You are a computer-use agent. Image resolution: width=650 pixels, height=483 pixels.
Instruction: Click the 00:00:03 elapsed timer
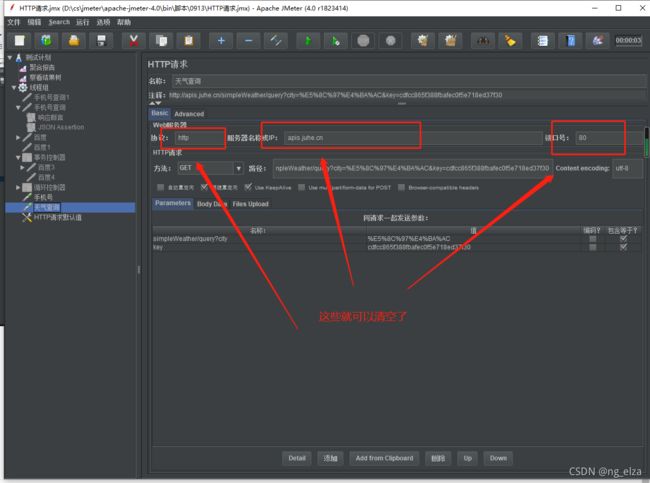pyautogui.click(x=628, y=41)
